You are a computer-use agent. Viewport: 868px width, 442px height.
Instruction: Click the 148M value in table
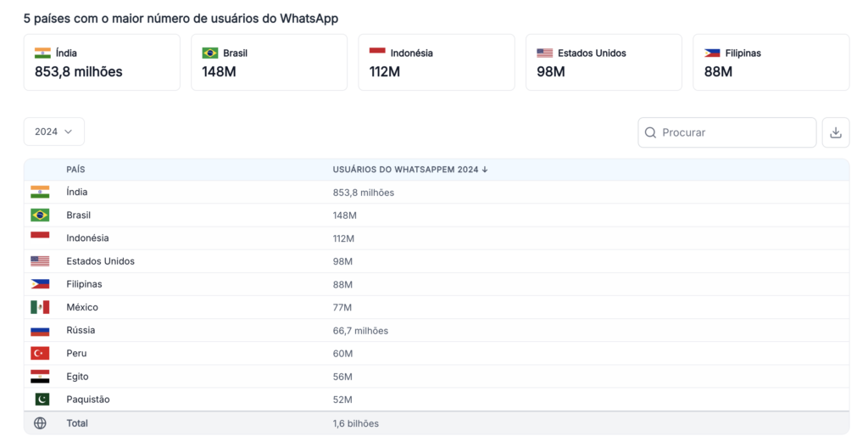point(344,215)
